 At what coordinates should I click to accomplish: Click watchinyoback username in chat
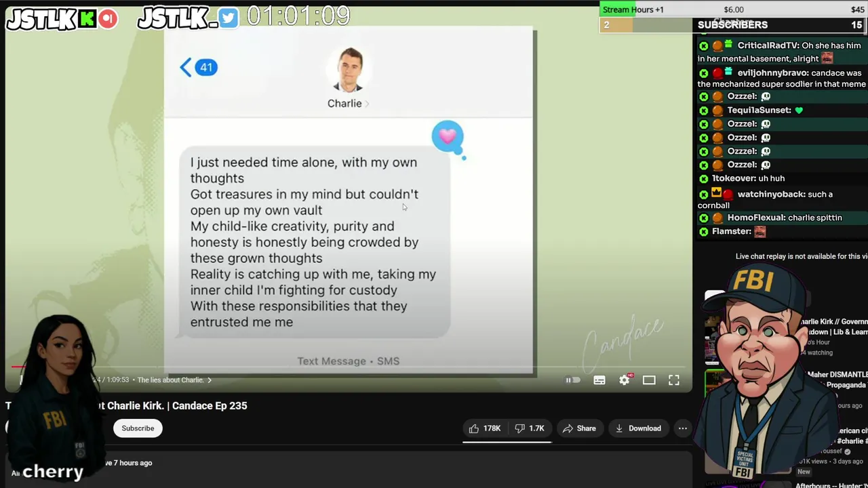pos(771,194)
